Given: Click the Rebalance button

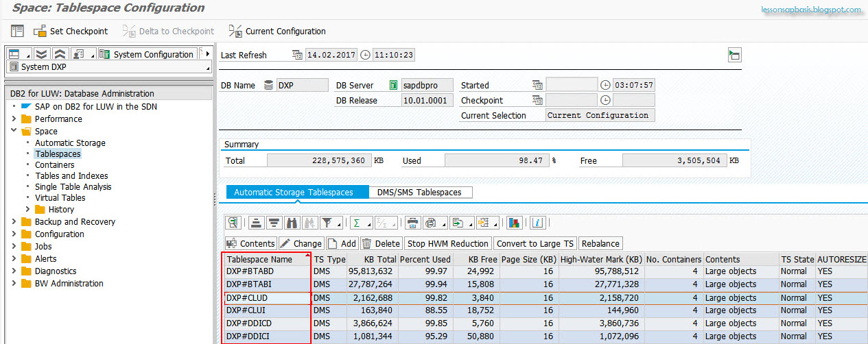Looking at the screenshot, I should point(601,243).
